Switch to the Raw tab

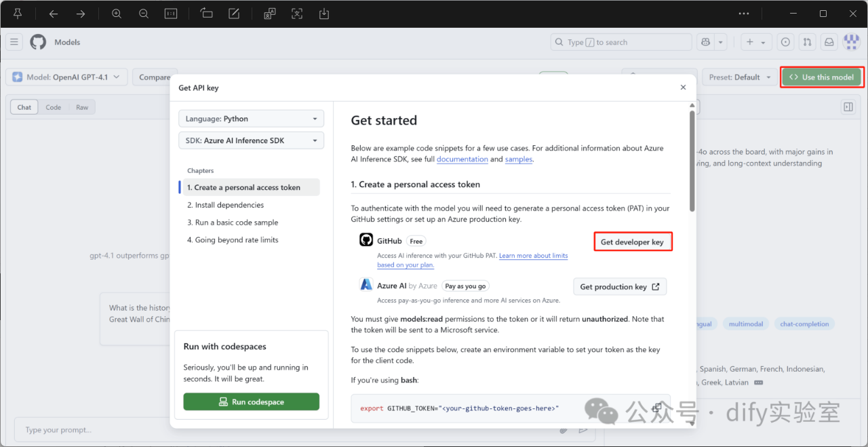82,107
